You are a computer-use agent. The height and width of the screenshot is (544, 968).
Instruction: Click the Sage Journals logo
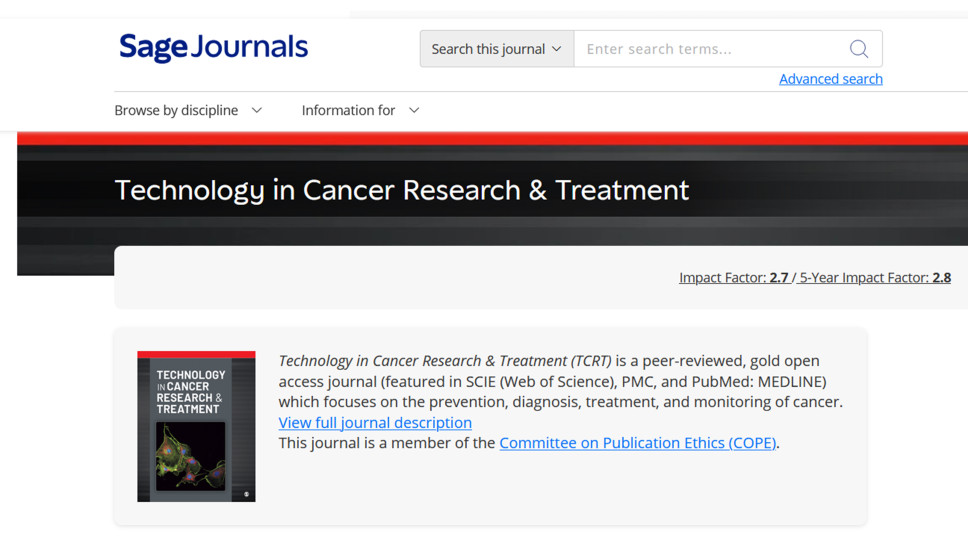point(214,48)
